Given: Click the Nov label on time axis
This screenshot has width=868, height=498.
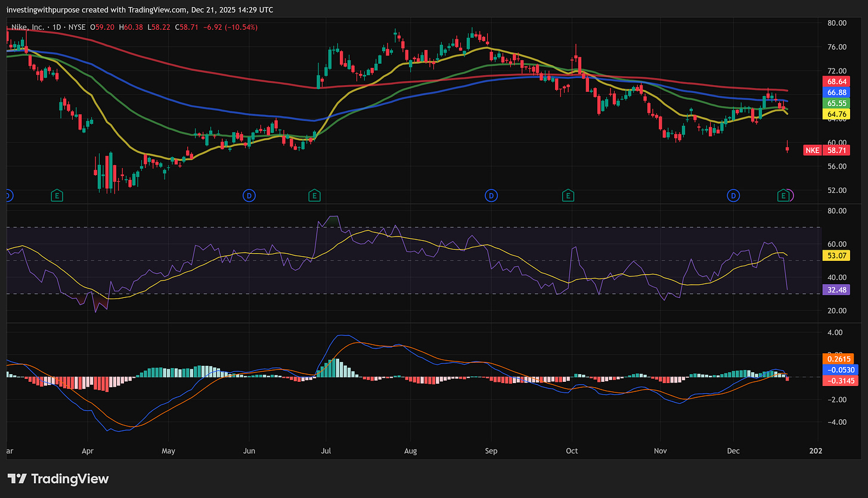Looking at the screenshot, I should click(660, 451).
